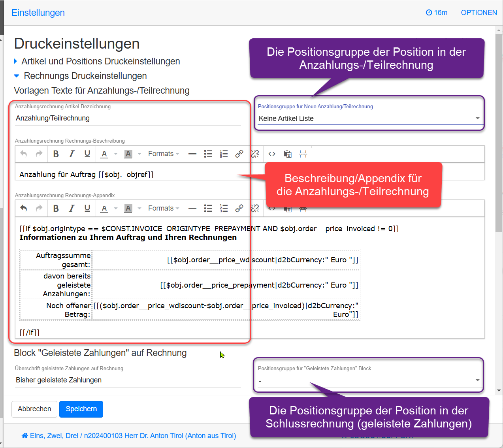Click redo in the Appendix editor toolbar
Screen dimensions: 503x448
pos(39,208)
